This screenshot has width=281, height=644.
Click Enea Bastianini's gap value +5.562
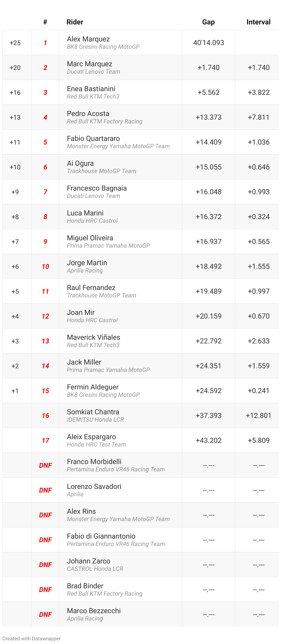point(208,93)
